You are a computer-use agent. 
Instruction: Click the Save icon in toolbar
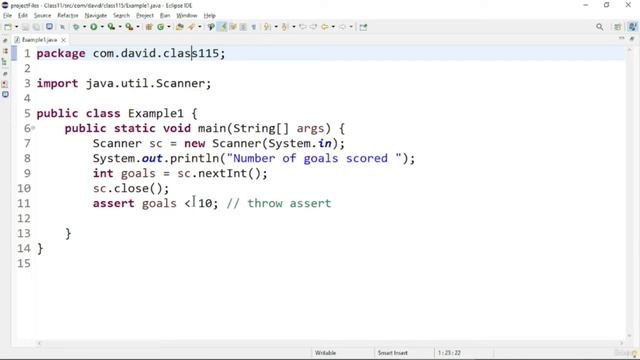25,27
